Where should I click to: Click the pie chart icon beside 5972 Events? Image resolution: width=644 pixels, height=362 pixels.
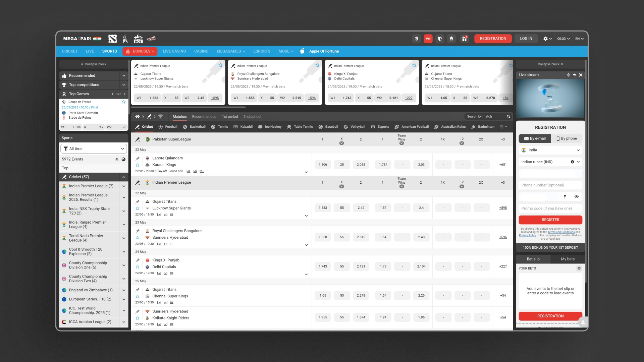(x=123, y=160)
